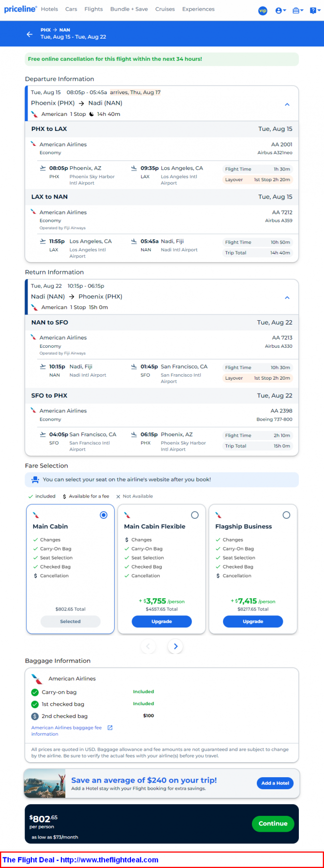Click the 1st checked bag green check icon
Screen dimensions: 324x868
pyautogui.click(x=35, y=704)
